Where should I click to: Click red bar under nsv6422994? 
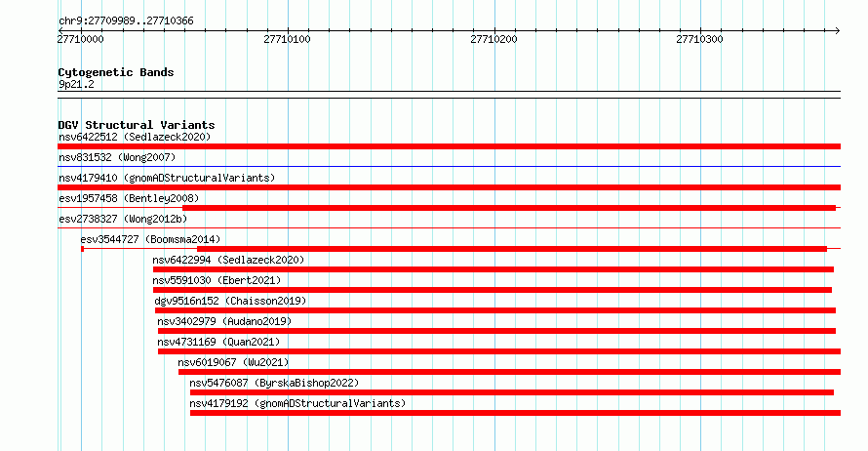(493, 269)
